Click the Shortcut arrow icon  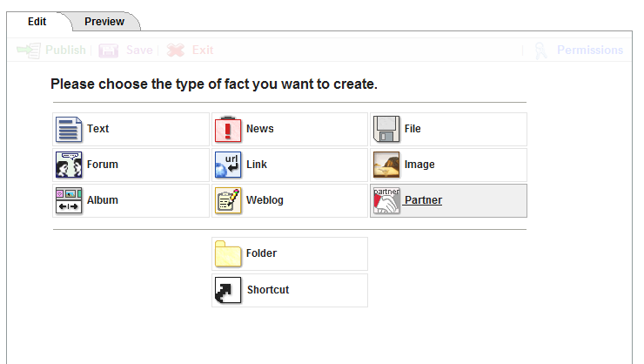point(228,290)
